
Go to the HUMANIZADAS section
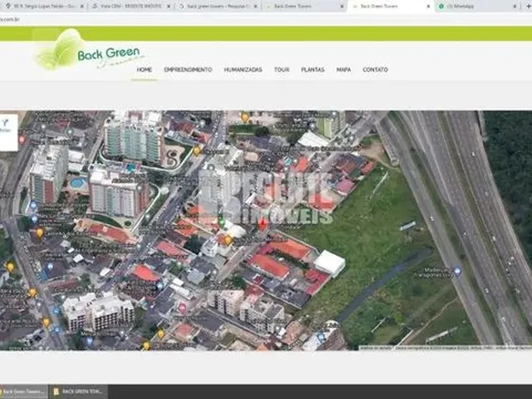243,70
